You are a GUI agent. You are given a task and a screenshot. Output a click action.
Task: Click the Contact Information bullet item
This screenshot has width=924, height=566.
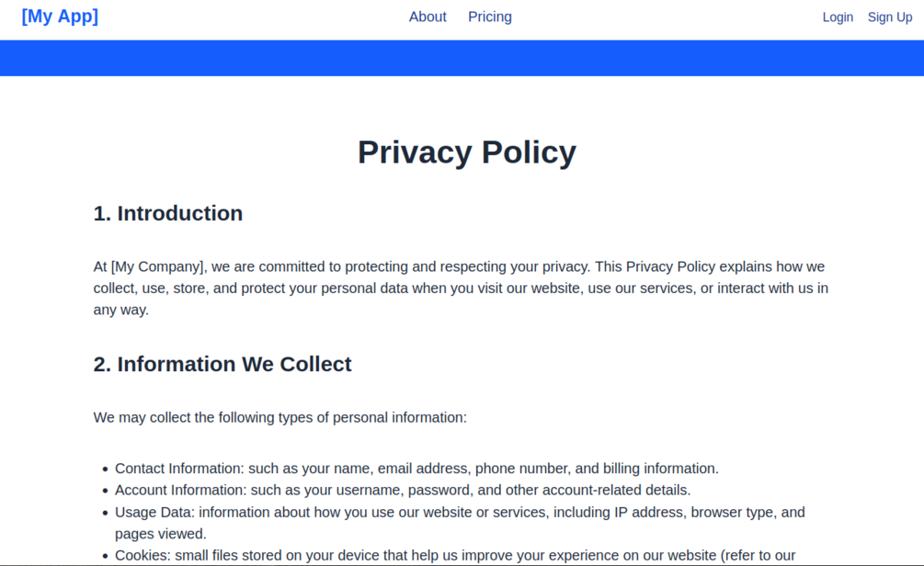(416, 469)
